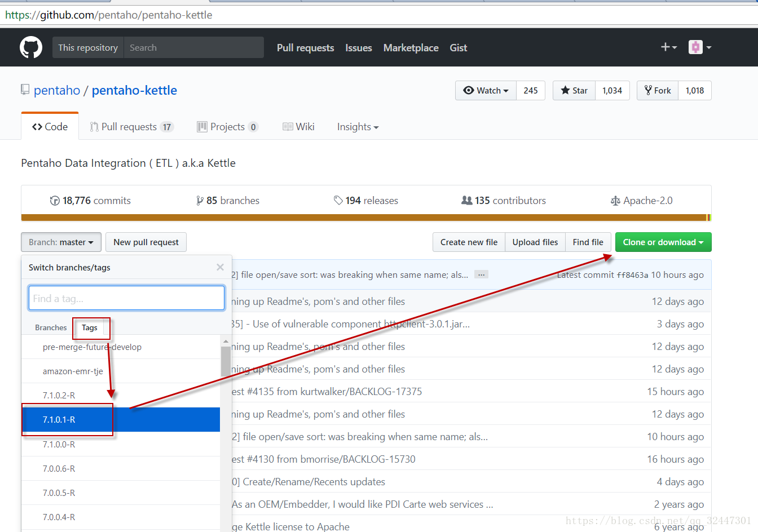This screenshot has height=532, width=758.
Task: Select tag 7.1.0.0-R
Action: coord(121,445)
